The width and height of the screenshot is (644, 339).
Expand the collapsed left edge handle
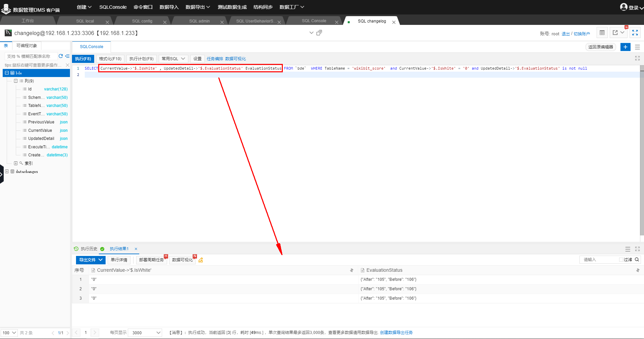point(2,174)
